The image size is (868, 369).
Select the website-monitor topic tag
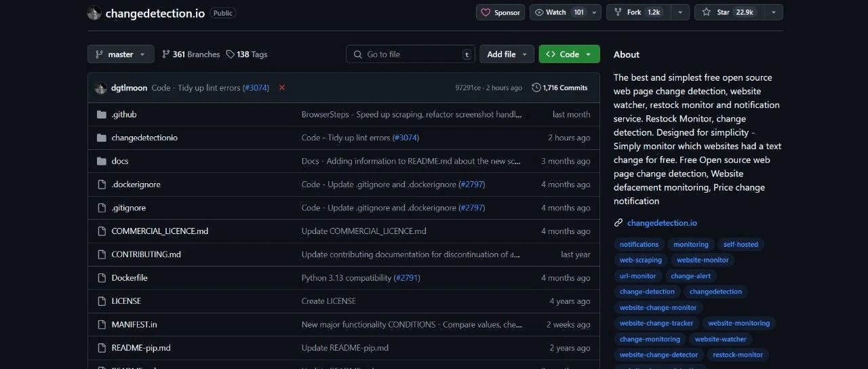(x=703, y=260)
